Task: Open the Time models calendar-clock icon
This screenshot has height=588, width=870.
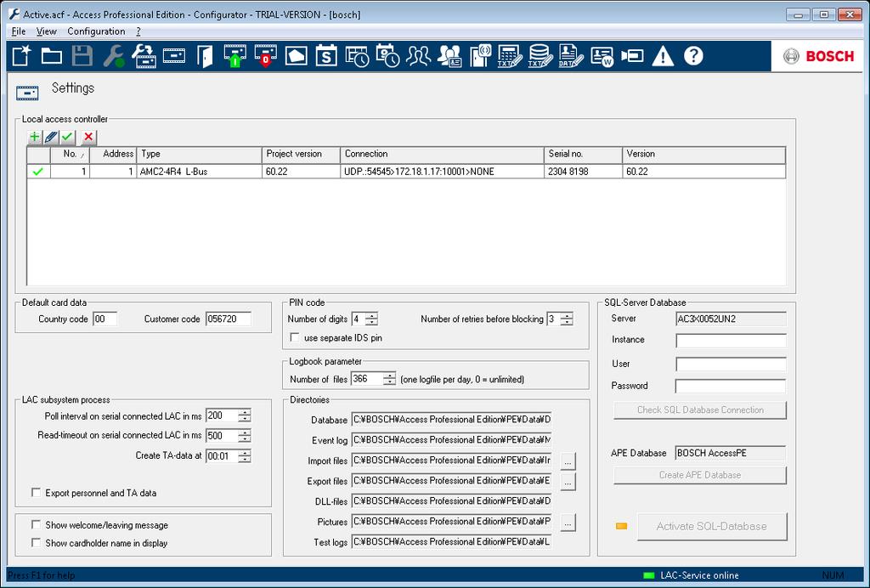Action: (x=387, y=56)
